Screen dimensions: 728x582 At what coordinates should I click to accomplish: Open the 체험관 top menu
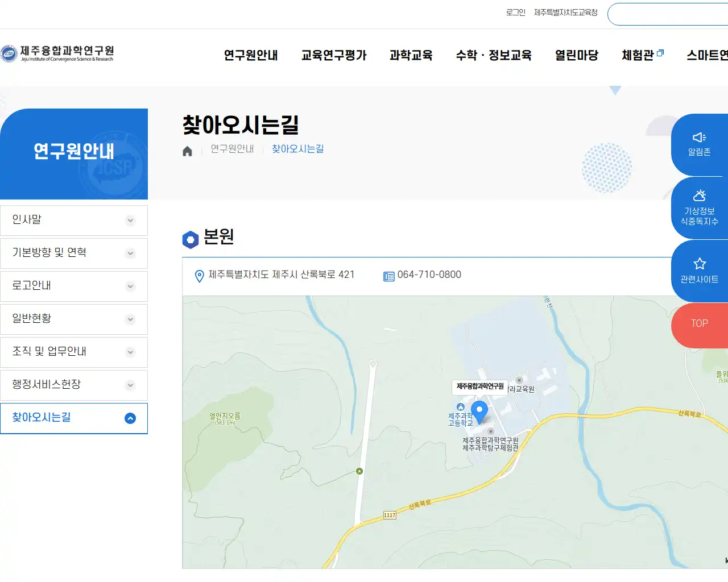[638, 55]
